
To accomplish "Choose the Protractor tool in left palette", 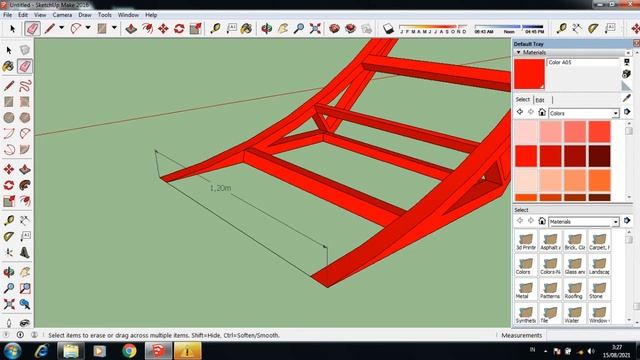I will pyautogui.click(x=9, y=236).
